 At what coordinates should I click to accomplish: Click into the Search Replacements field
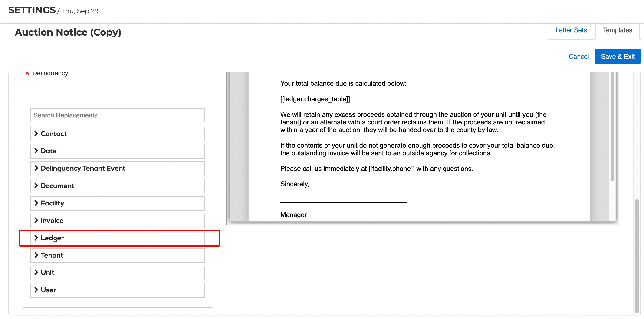(x=118, y=115)
